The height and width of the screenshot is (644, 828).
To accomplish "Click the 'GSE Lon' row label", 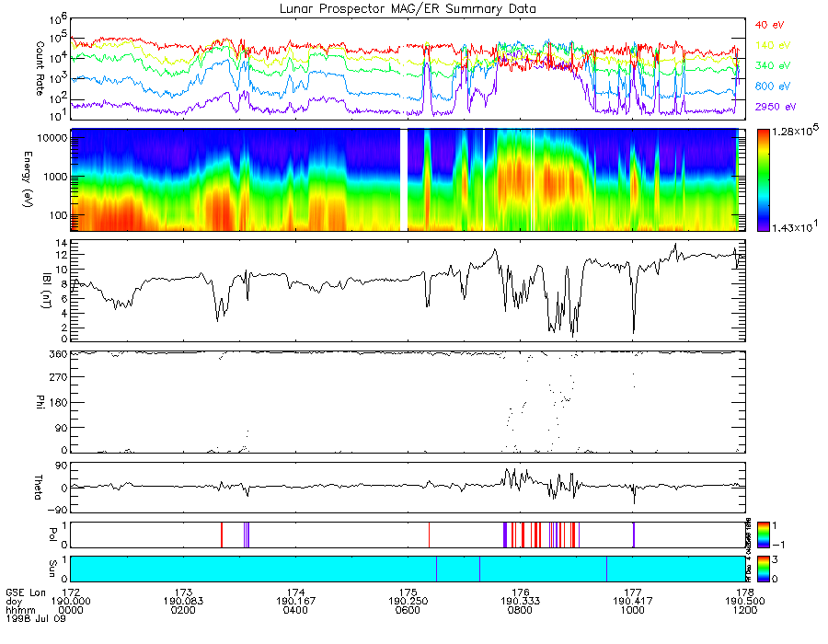I will (x=26, y=592).
